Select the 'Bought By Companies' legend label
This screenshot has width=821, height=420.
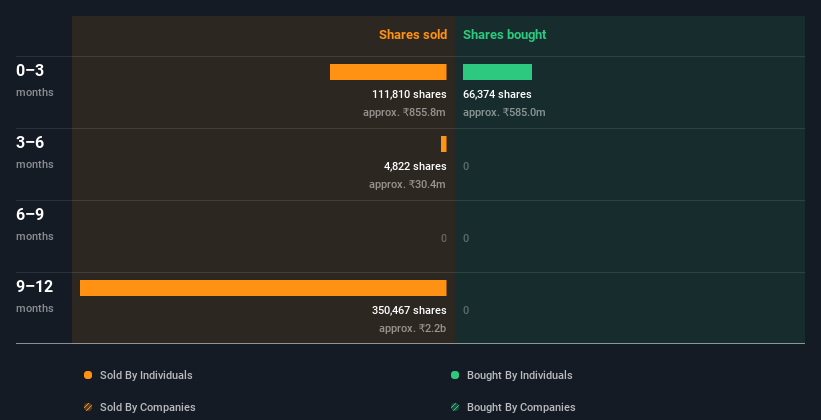521,407
